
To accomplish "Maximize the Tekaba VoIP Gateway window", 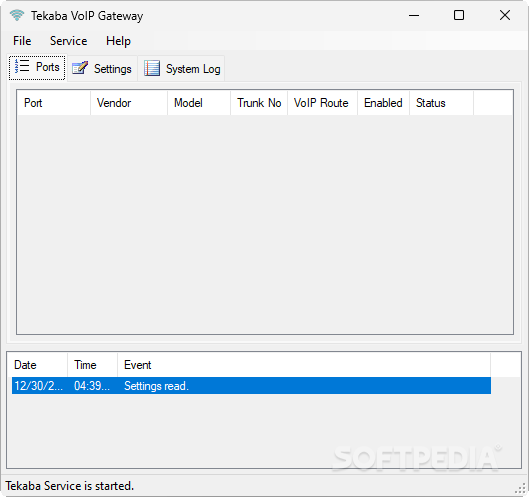I will (459, 15).
